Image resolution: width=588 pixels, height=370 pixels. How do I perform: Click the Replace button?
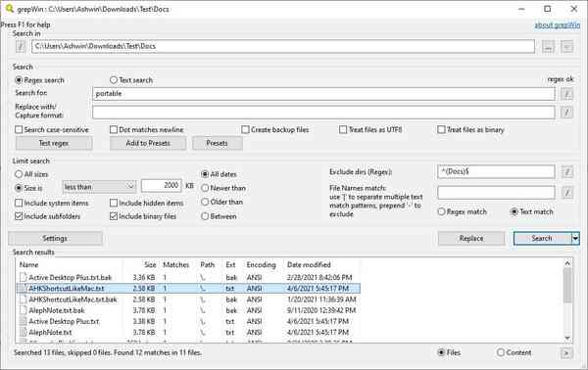[x=471, y=239]
